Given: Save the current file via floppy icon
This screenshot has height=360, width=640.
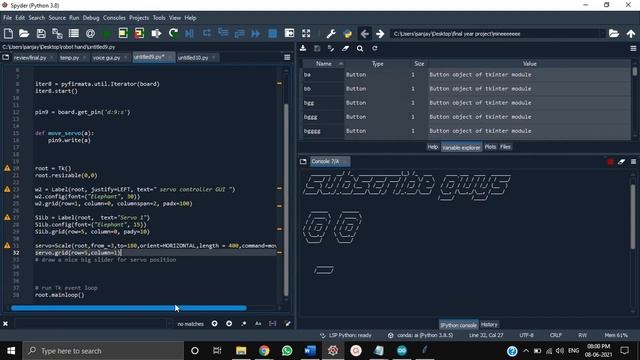Looking at the screenshot, I should [x=41, y=33].
